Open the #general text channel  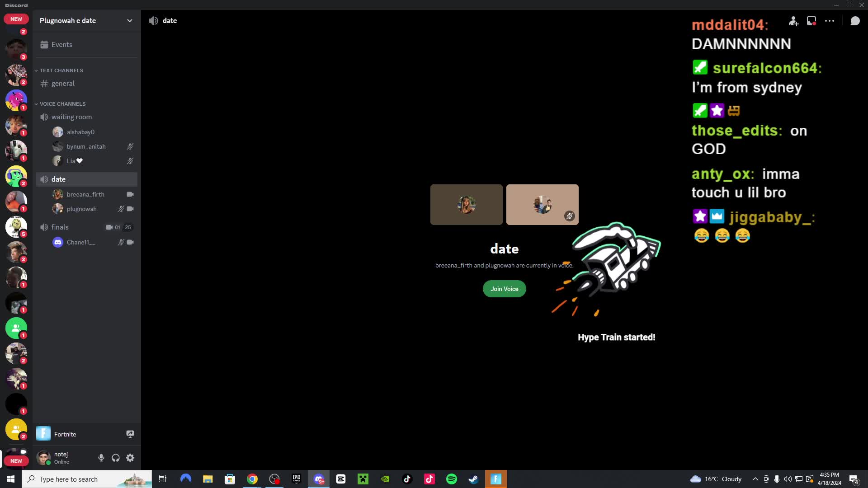pyautogui.click(x=86, y=84)
